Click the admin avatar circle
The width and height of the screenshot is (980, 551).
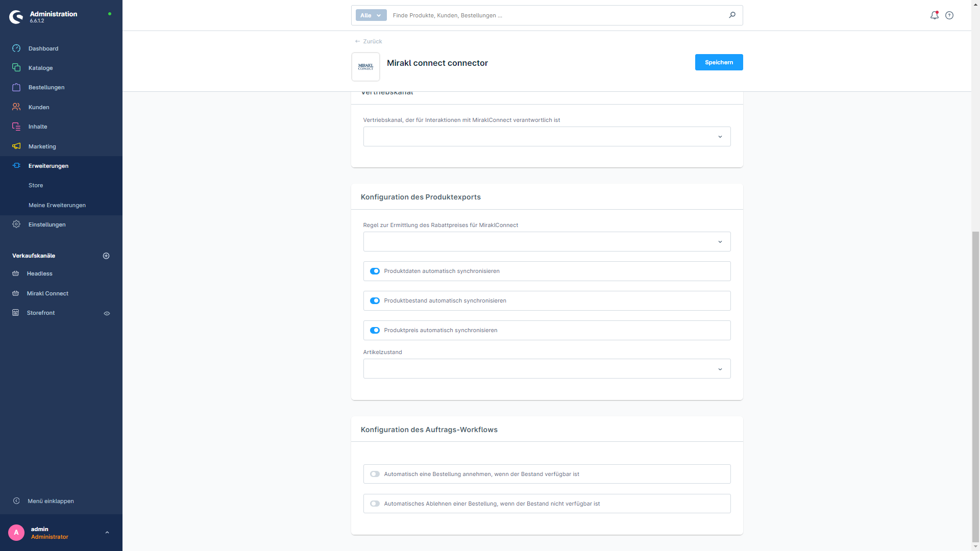tap(16, 533)
